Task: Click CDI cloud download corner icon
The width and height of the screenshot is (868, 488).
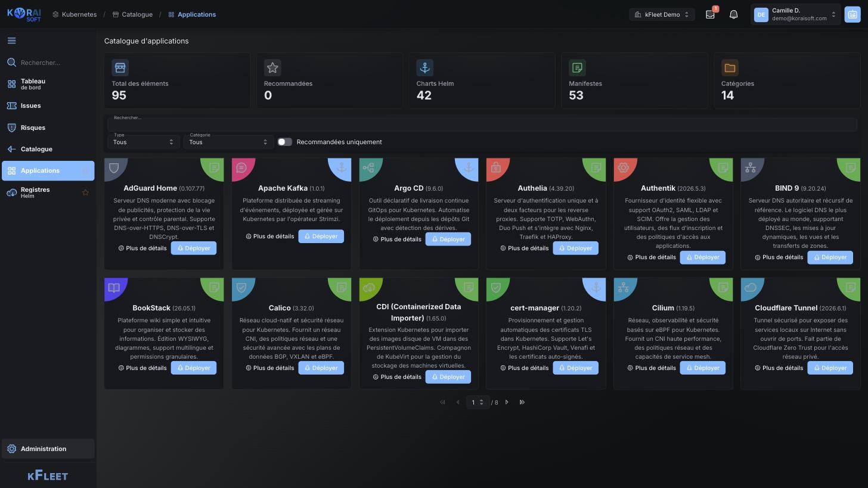Action: click(x=368, y=287)
